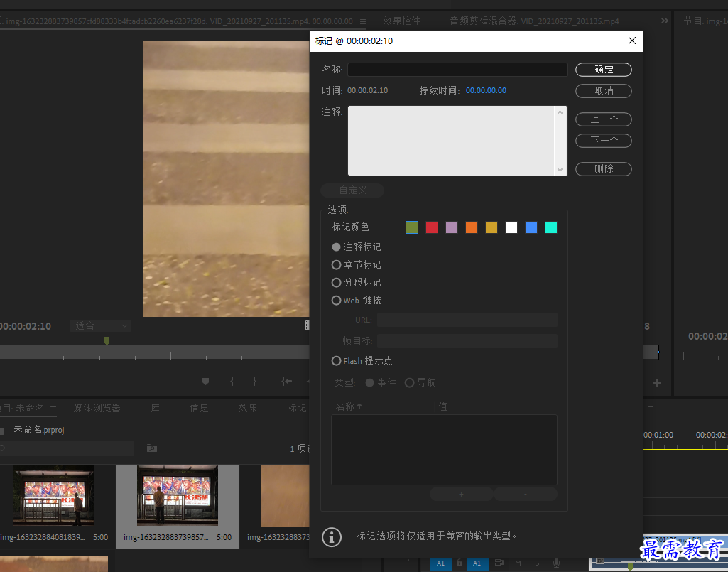Click the 确定 button
This screenshot has height=572, width=728.
(x=604, y=70)
